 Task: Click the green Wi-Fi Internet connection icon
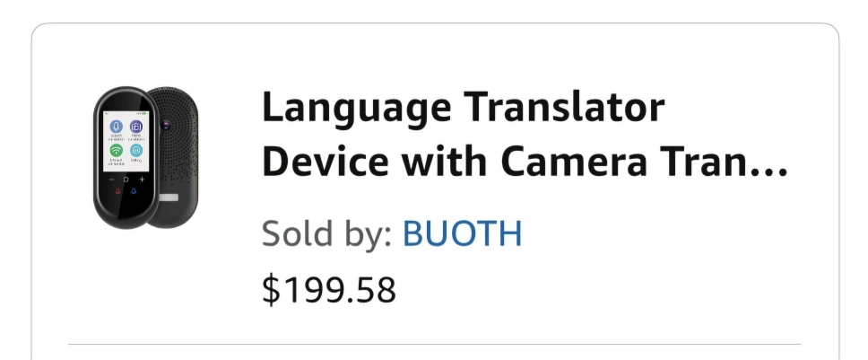tap(117, 150)
